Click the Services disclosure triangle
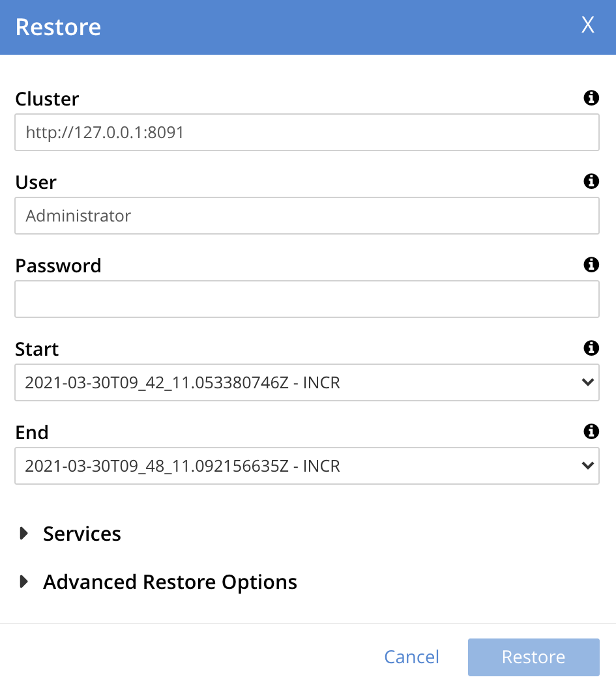This screenshot has height=688, width=616. [25, 534]
